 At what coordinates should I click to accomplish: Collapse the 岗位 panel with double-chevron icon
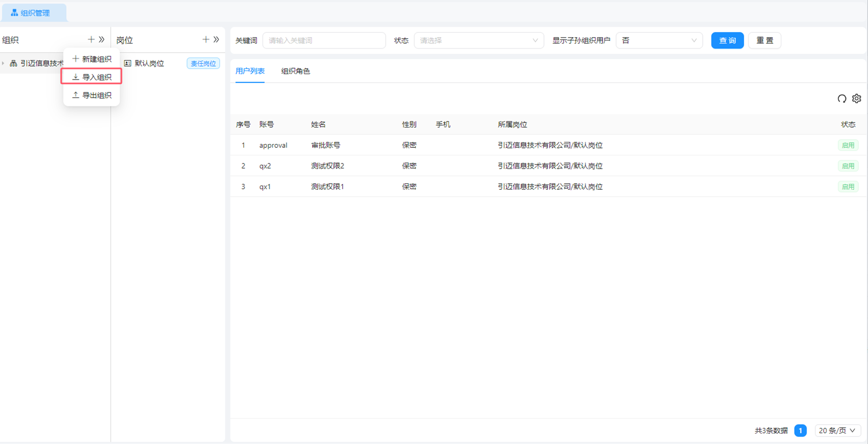[216, 39]
